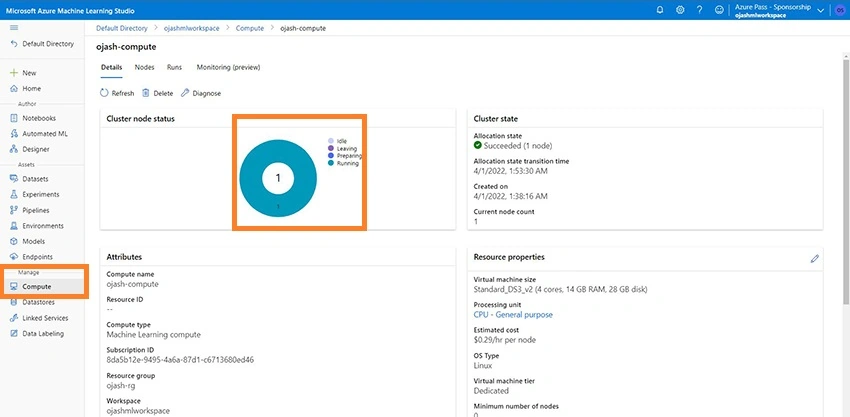Open the Runs tab
The height and width of the screenshot is (417, 850).
[x=174, y=67]
